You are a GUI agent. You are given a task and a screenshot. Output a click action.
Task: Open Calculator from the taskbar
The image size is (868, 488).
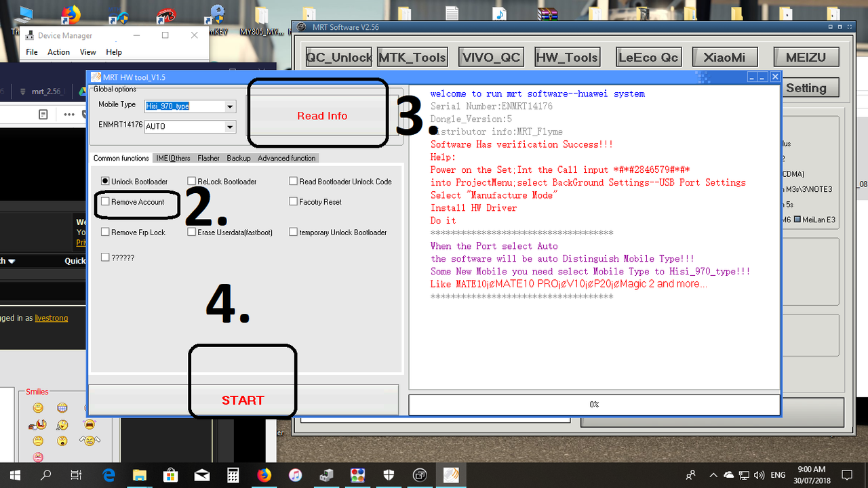click(x=233, y=474)
